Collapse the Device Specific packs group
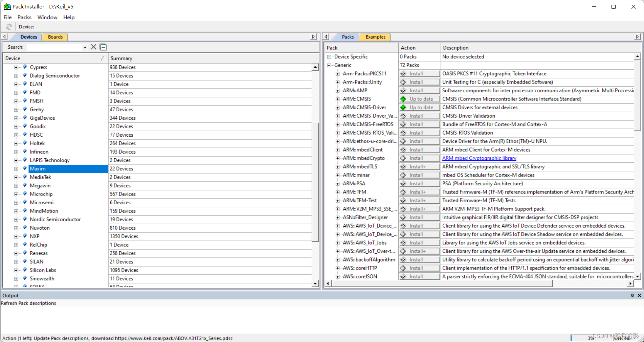The height and width of the screenshot is (342, 644). pos(329,57)
